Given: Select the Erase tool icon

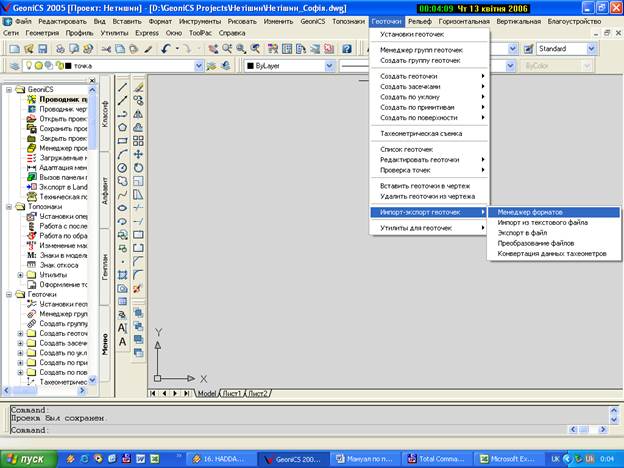Looking at the screenshot, I should point(138,87).
